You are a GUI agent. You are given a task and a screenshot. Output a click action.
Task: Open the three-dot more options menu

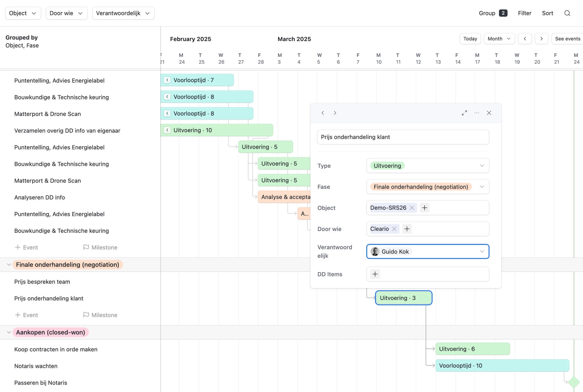click(477, 113)
